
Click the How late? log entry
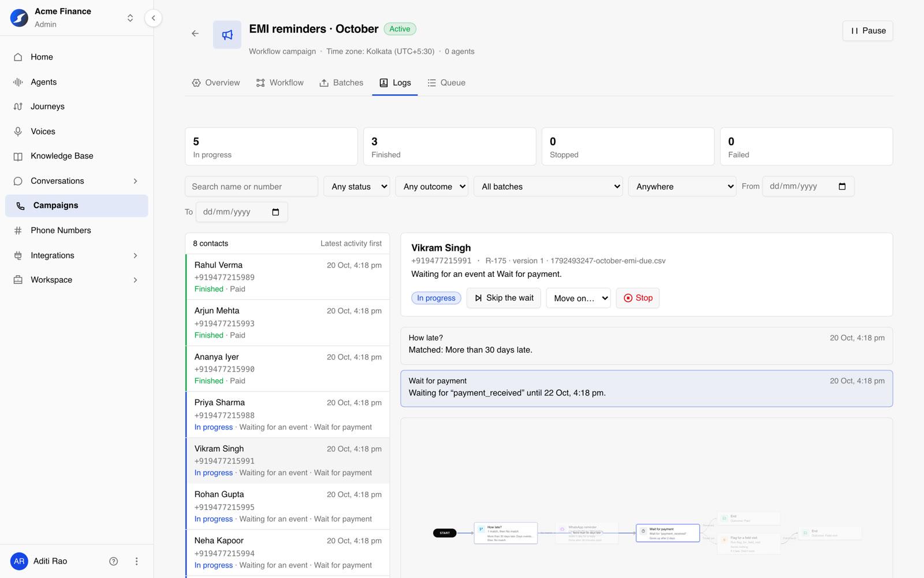647,346
